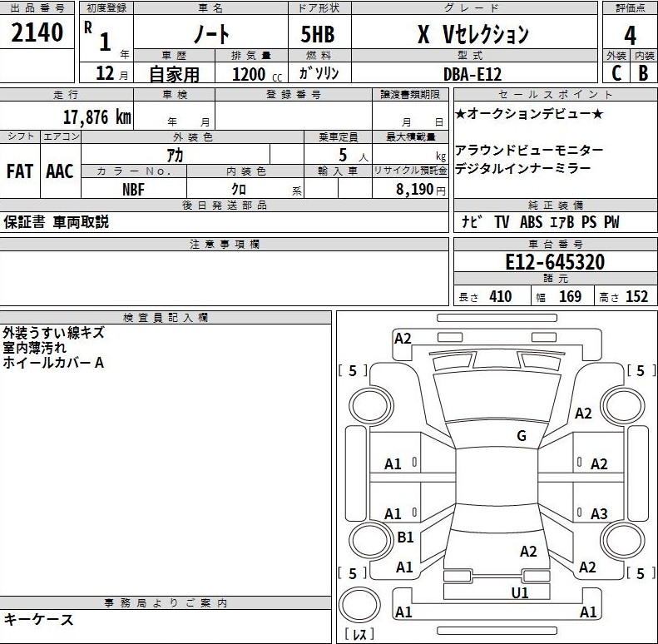Select inspector note 外装うすい線キズ
The image size is (658, 644).
point(53,333)
